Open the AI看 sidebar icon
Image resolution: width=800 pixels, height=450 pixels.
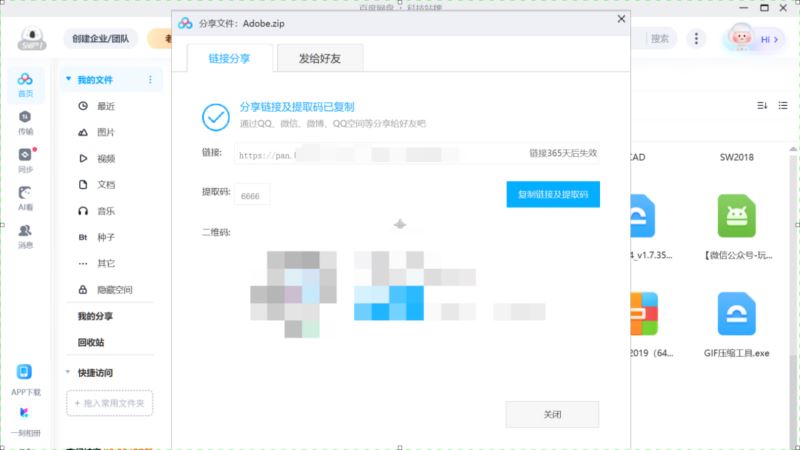25,198
